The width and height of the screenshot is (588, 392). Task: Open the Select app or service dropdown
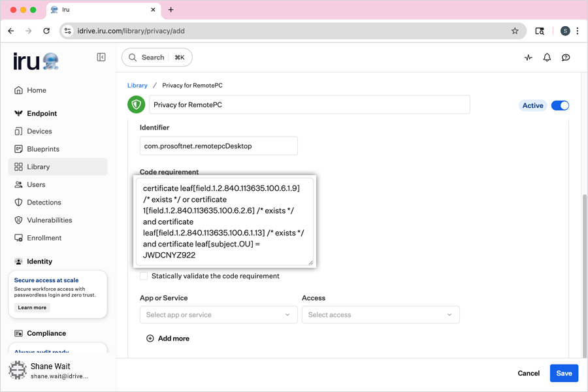218,315
